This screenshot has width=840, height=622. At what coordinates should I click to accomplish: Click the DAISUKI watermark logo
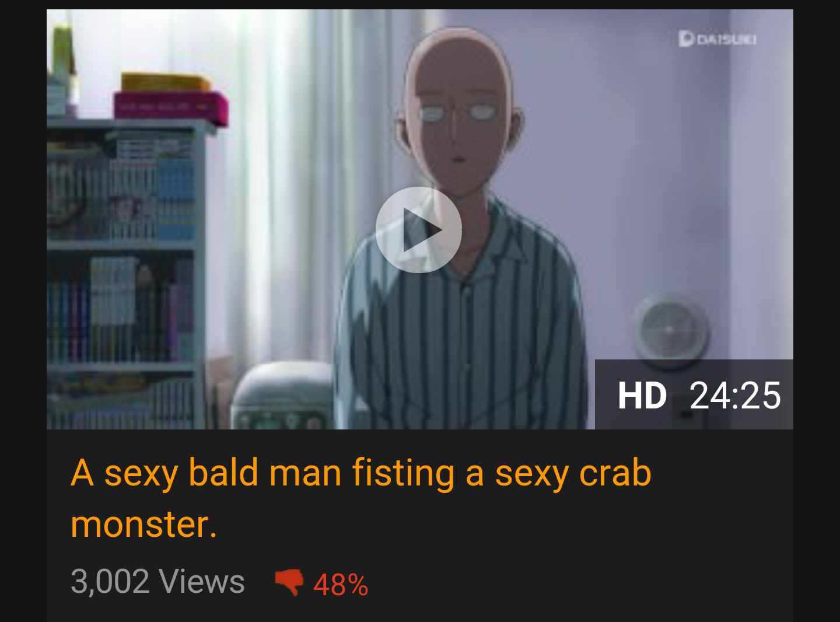coord(717,39)
